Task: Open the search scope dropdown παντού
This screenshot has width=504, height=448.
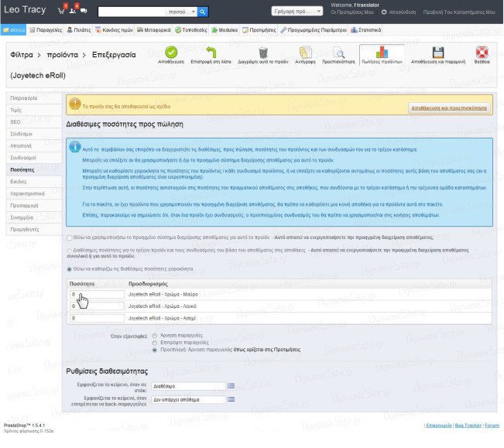Action: click(182, 12)
